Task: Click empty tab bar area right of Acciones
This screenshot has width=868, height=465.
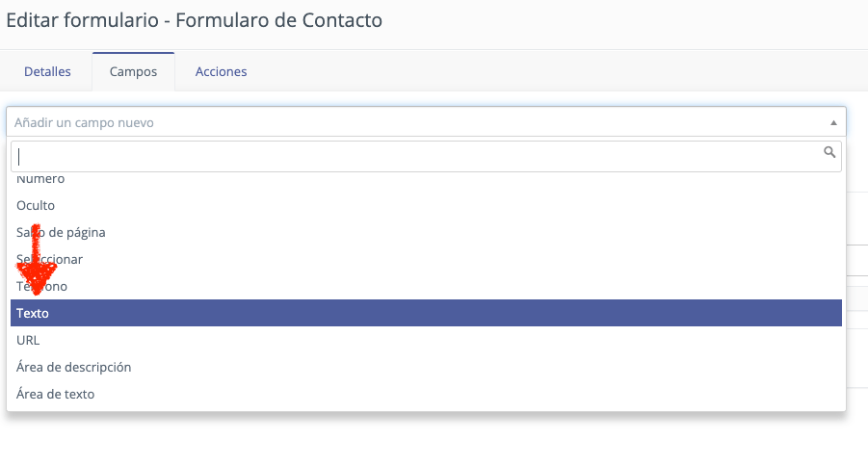Action: click(554, 72)
